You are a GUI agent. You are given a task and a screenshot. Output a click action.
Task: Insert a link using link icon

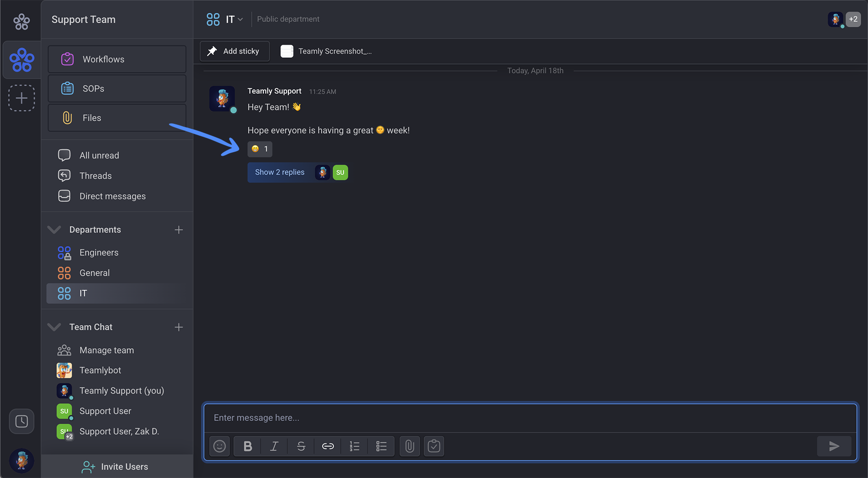328,446
